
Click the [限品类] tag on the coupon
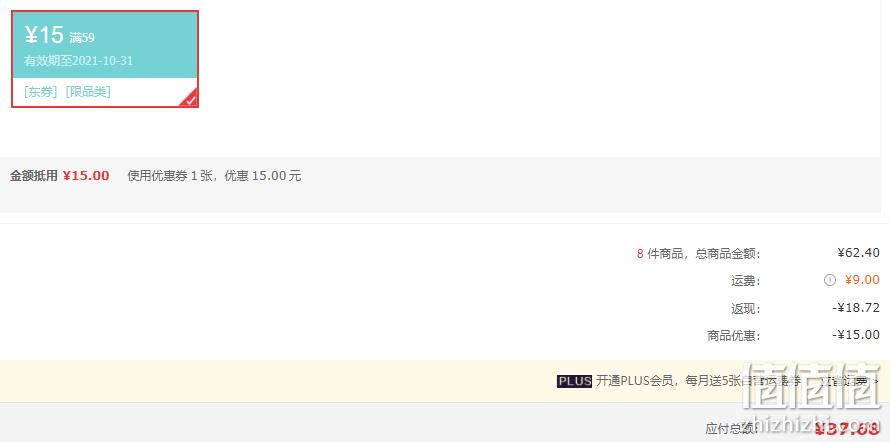88,92
